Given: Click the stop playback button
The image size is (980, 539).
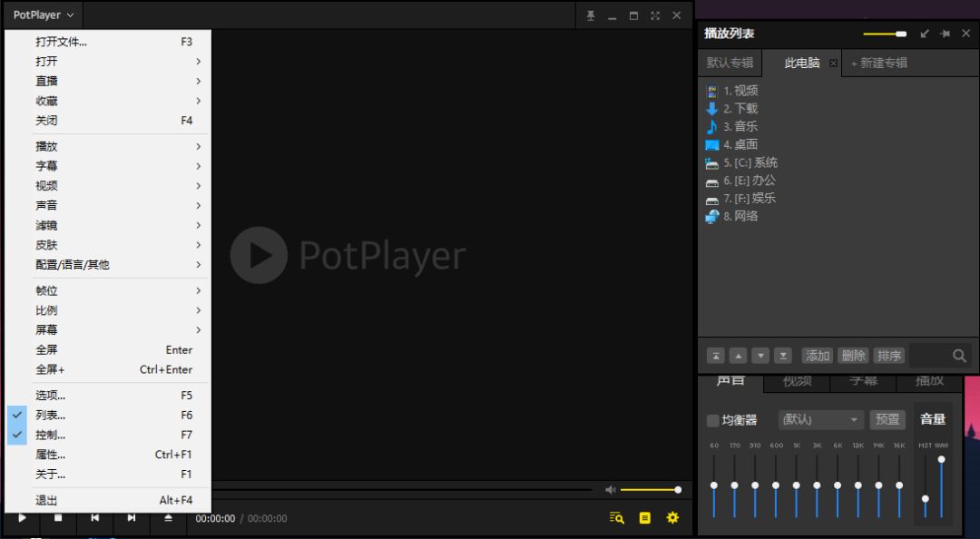Looking at the screenshot, I should (58, 518).
